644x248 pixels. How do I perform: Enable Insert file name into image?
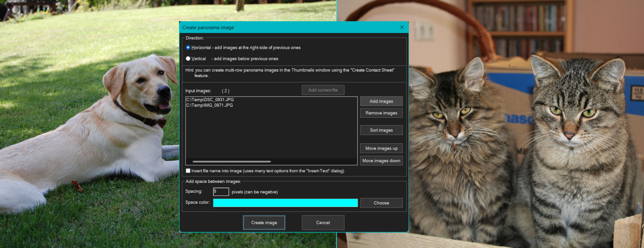click(188, 171)
